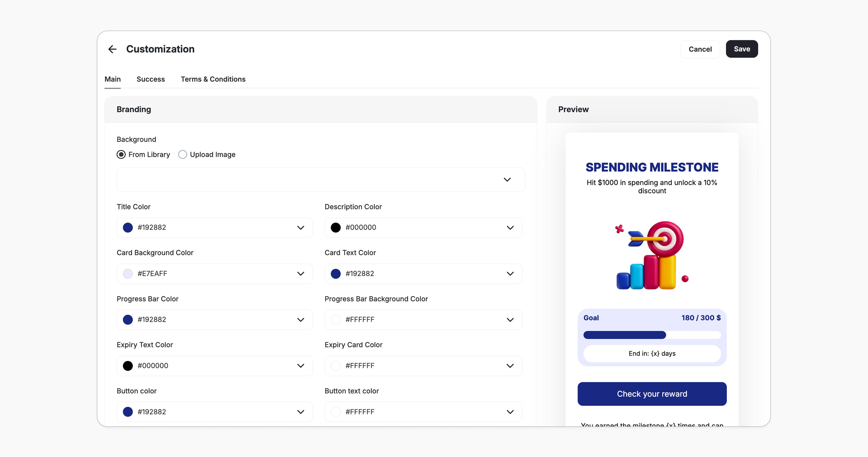This screenshot has width=868, height=457.
Task: Click the Check your reward preview button
Action: tap(652, 394)
